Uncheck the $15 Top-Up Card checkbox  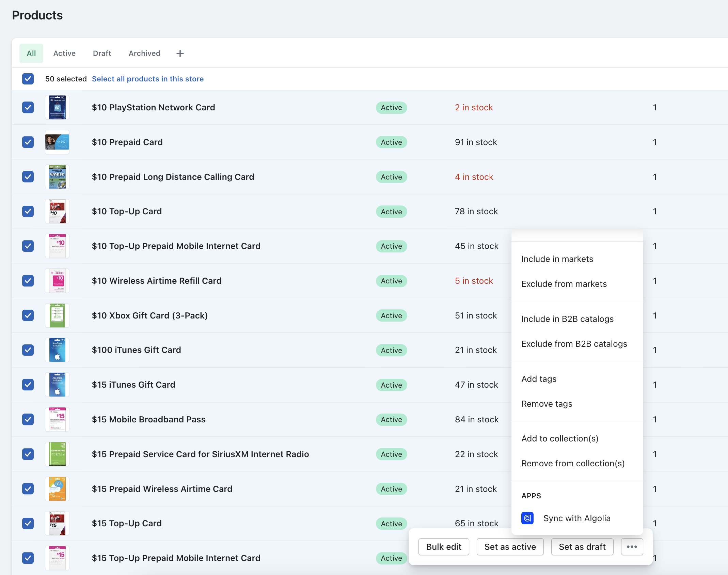tap(28, 523)
